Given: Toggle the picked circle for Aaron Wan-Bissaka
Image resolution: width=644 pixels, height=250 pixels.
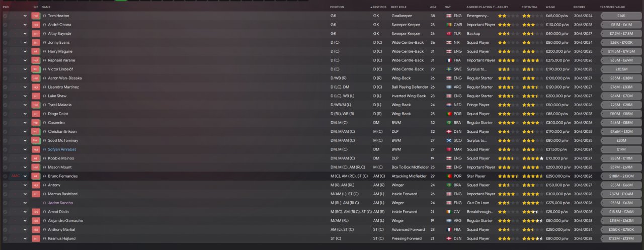Looking at the screenshot, I should pos(5,78).
